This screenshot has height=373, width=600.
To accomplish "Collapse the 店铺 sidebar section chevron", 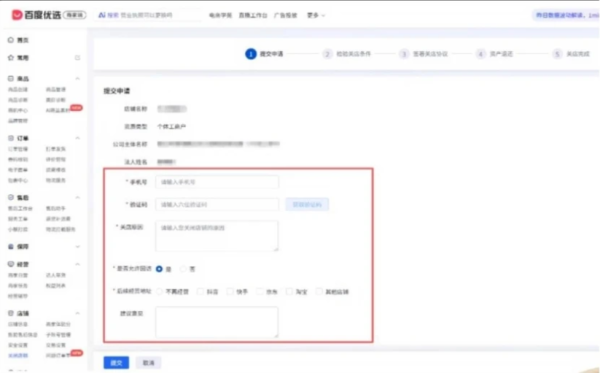I will point(78,313).
